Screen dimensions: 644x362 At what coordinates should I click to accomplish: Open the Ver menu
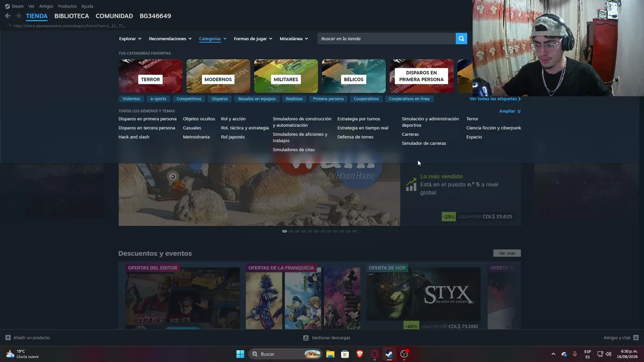pos(31,6)
